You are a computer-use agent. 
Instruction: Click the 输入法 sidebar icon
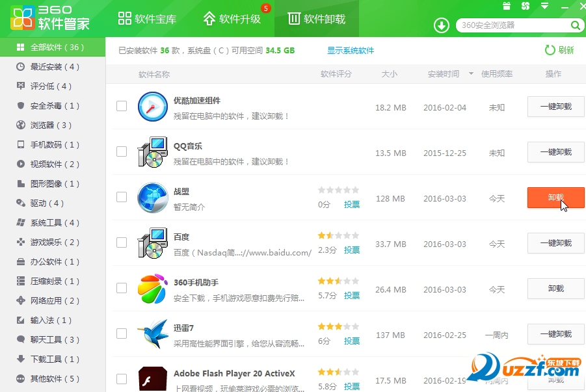21,320
